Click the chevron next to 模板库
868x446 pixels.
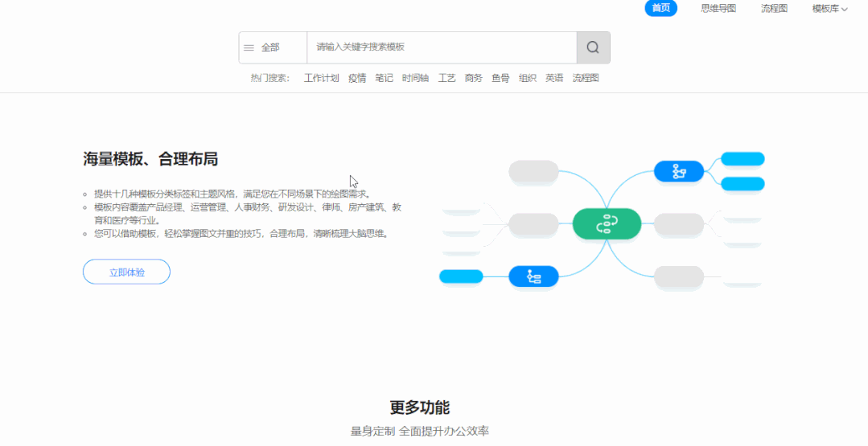click(844, 10)
